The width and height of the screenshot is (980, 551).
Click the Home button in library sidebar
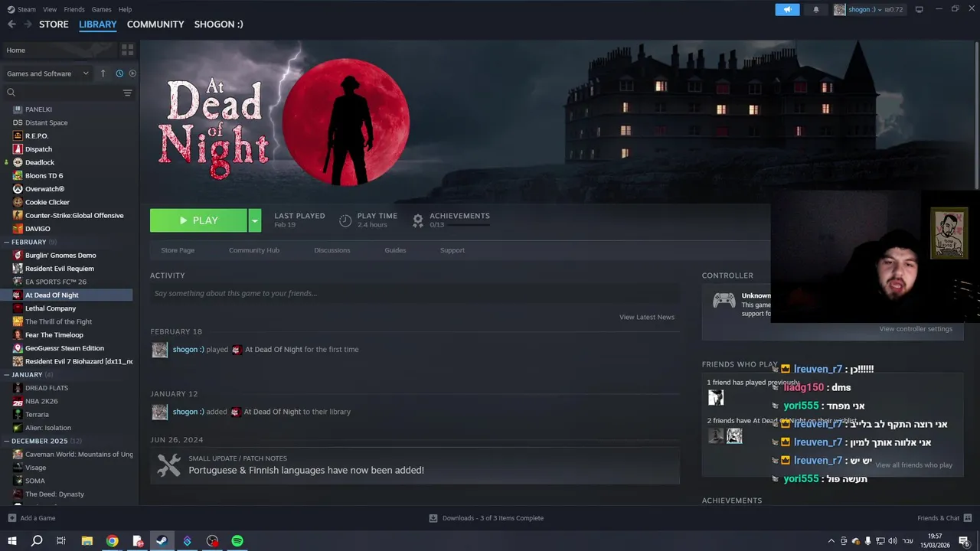tap(60, 50)
